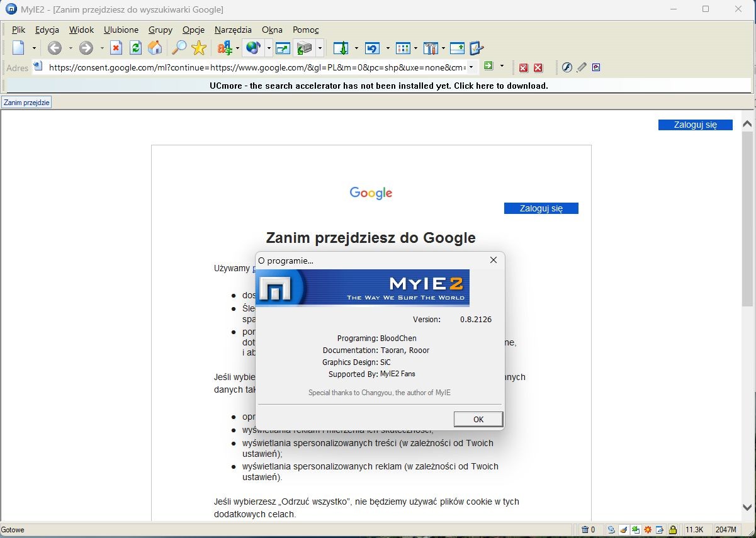
Task: Open the dropdown next to globe icon
Action: point(269,48)
